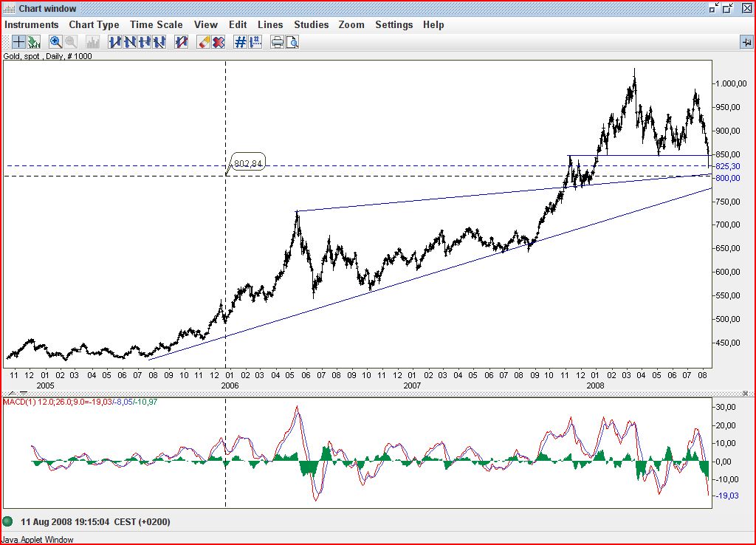This screenshot has height=545, width=756.
Task: Click the green arrow chart shift icon
Action: tap(33, 42)
